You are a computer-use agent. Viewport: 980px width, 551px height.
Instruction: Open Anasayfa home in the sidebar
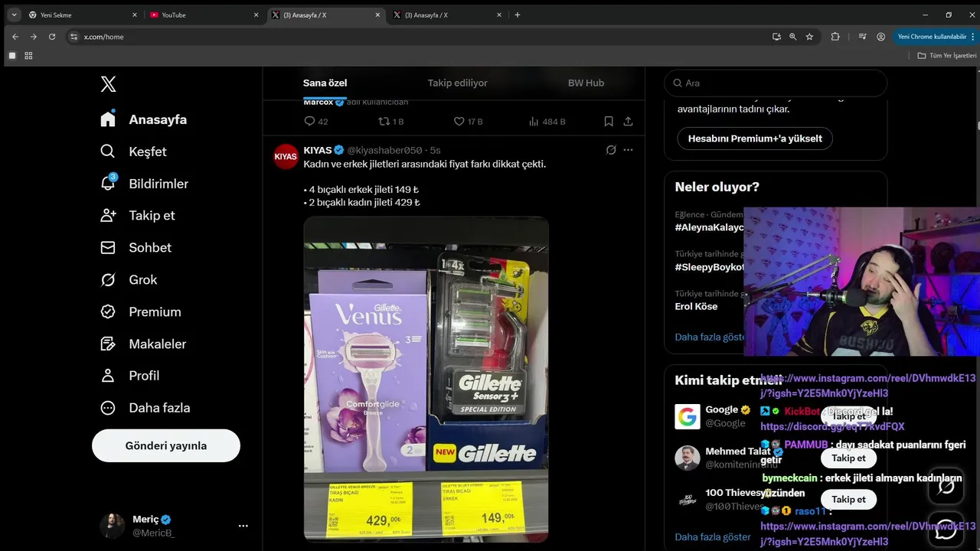144,119
